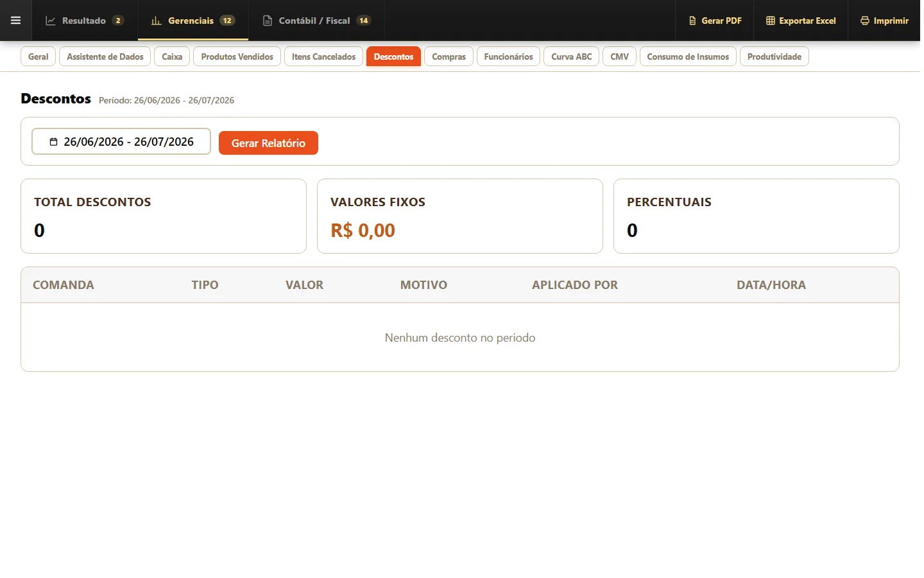Switch to the Resultado tab
The width and height of the screenshot is (924, 578).
pyautogui.click(x=85, y=21)
